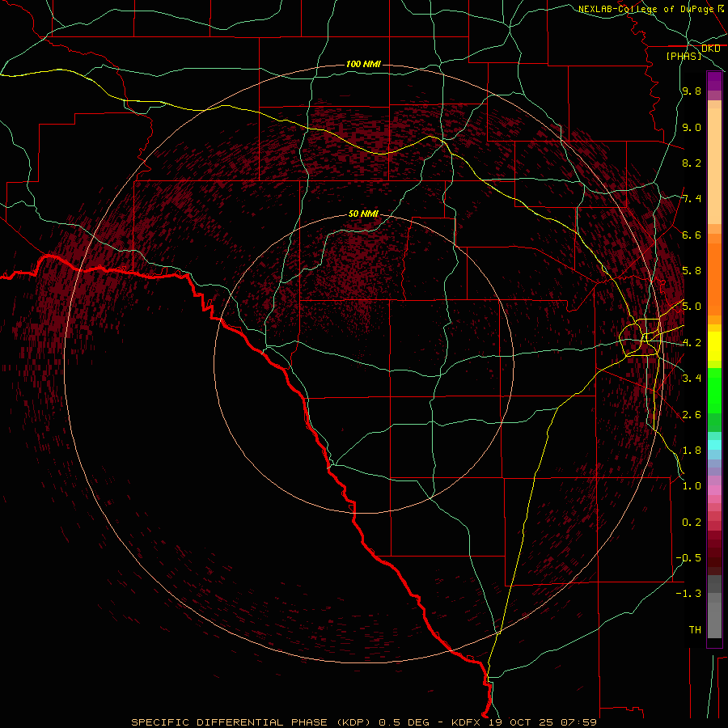728x728 pixels.
Task: Click the 0.2 value on the color scale
Action: [692, 523]
